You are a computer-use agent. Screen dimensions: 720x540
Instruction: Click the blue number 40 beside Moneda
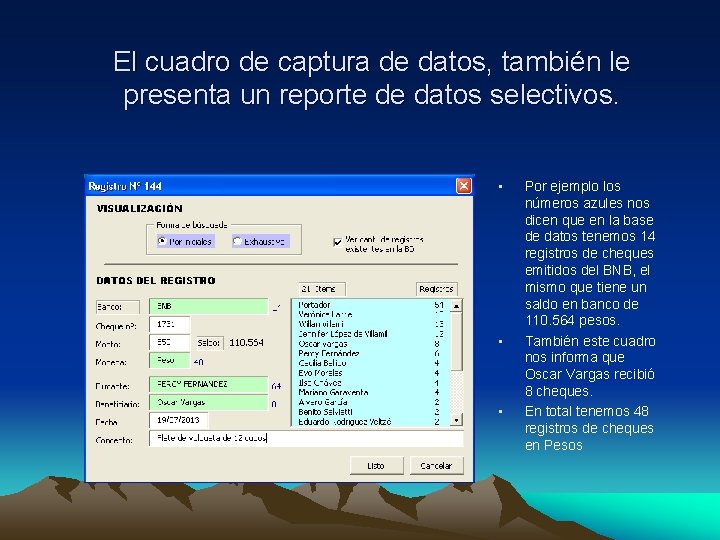click(x=198, y=362)
